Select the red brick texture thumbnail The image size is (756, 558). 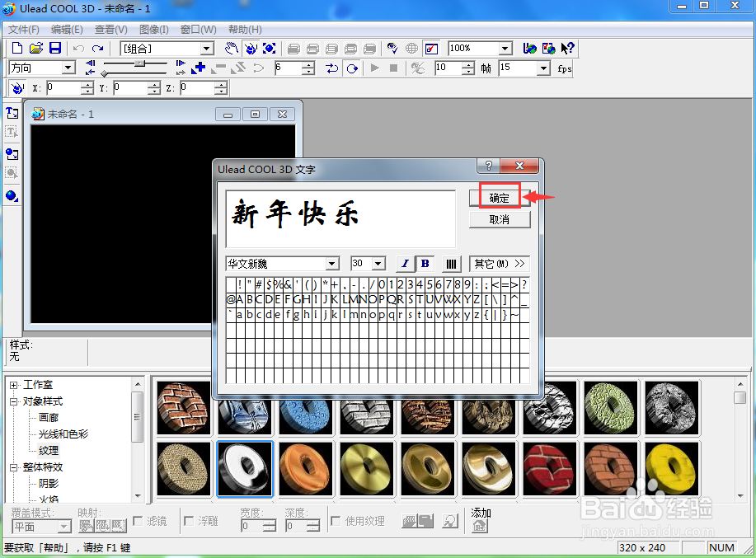coord(550,469)
